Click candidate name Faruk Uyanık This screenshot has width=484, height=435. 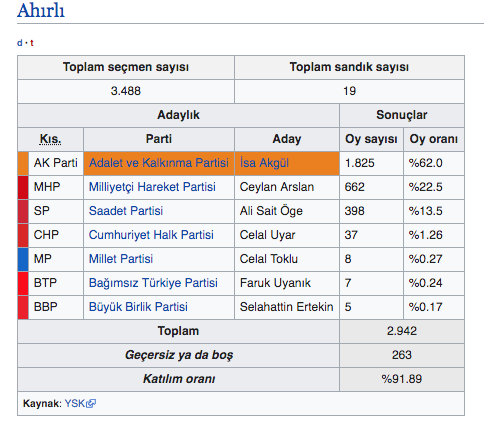coord(275,283)
